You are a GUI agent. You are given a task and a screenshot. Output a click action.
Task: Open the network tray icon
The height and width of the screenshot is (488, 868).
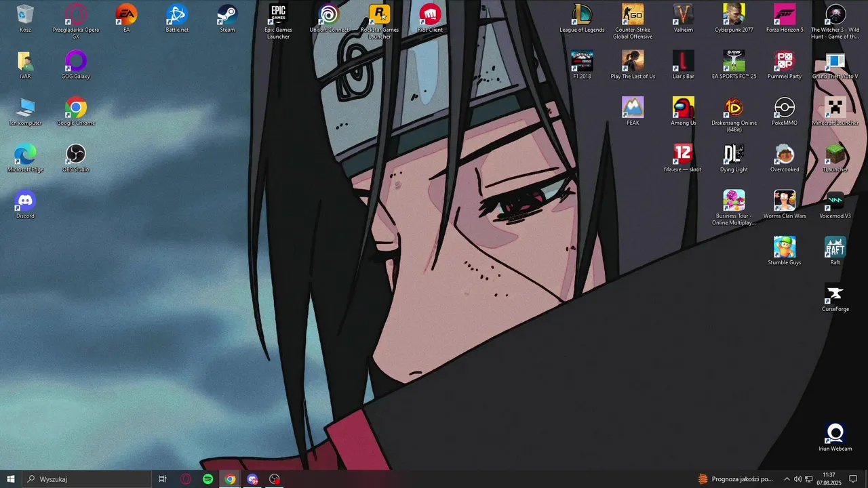pyautogui.click(x=809, y=479)
